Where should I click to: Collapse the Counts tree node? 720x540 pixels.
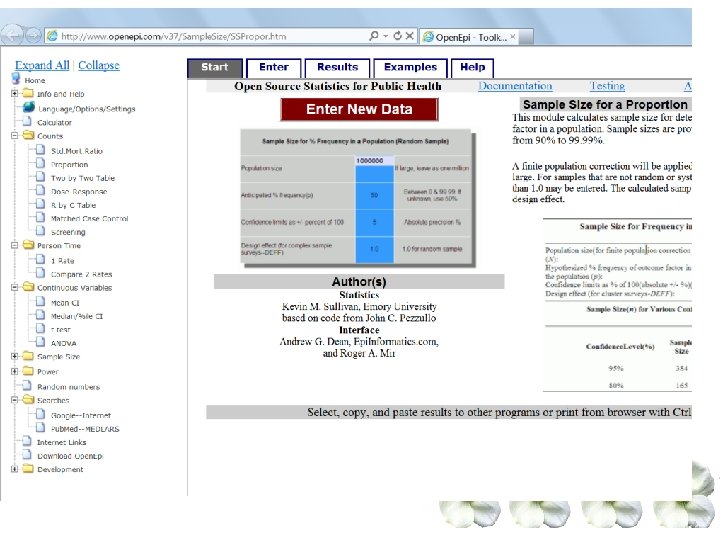pos(15,135)
